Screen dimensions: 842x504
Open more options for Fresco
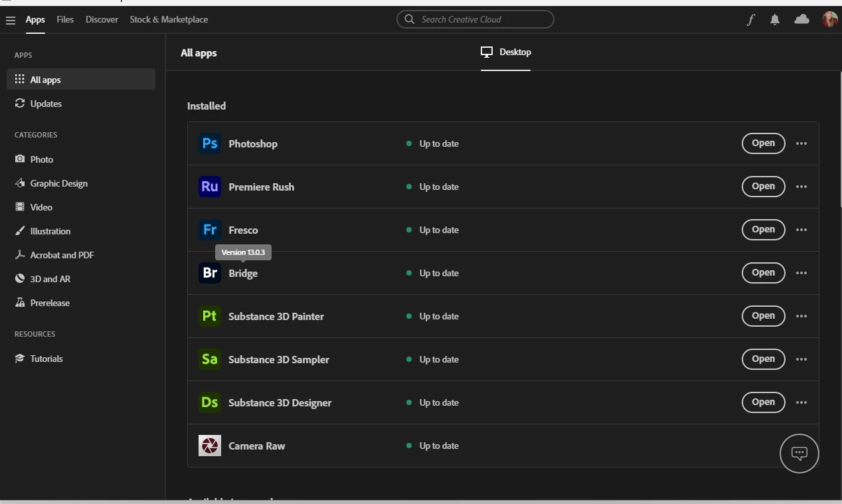point(801,230)
